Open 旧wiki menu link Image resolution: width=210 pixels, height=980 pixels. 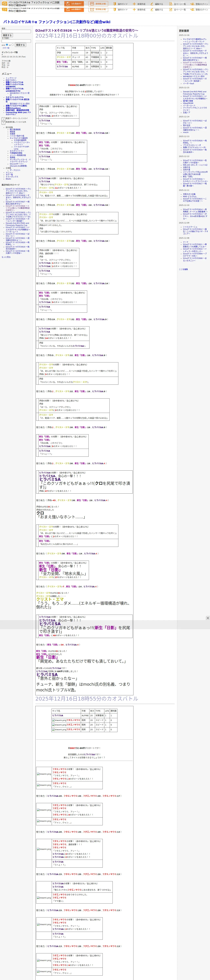tap(8, 179)
